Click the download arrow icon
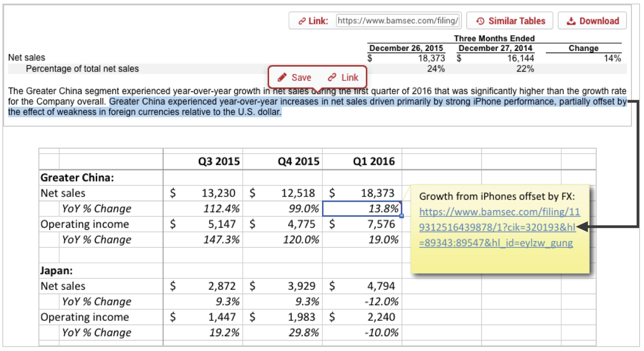Screen dimensions: 644x351 [571, 21]
